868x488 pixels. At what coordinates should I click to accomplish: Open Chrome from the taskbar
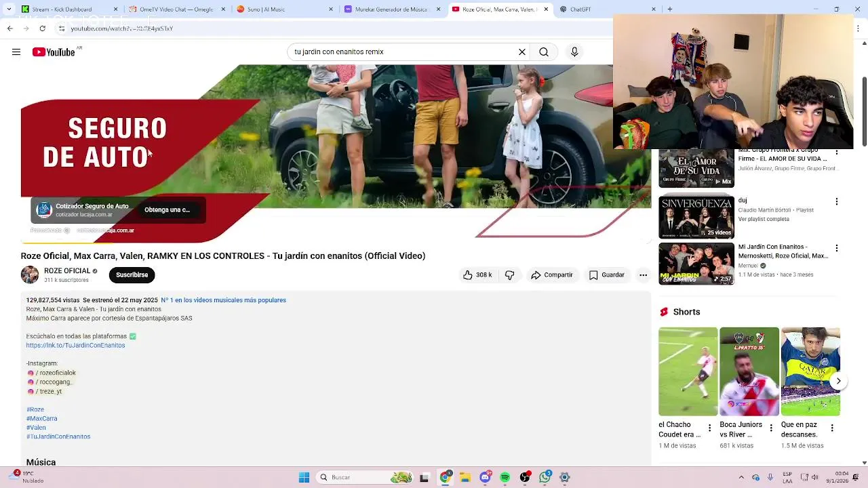click(445, 478)
